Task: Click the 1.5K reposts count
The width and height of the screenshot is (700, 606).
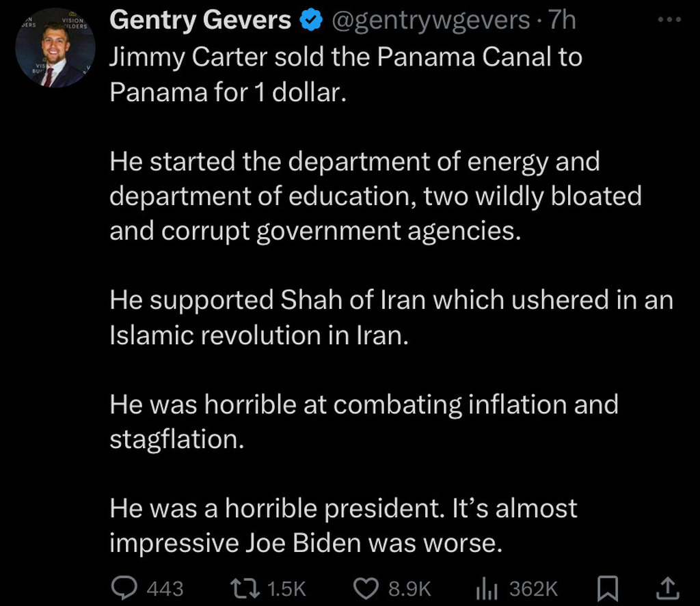Action: [x=285, y=588]
